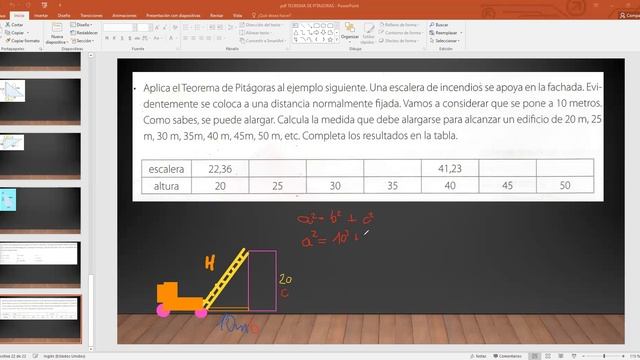Click Restablecer slide button
640x360 pixels.
click(84, 33)
